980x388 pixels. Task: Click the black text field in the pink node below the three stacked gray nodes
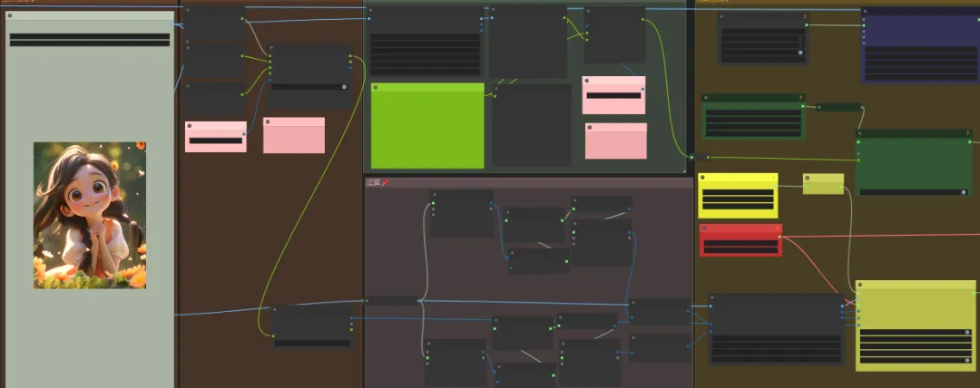click(216, 141)
